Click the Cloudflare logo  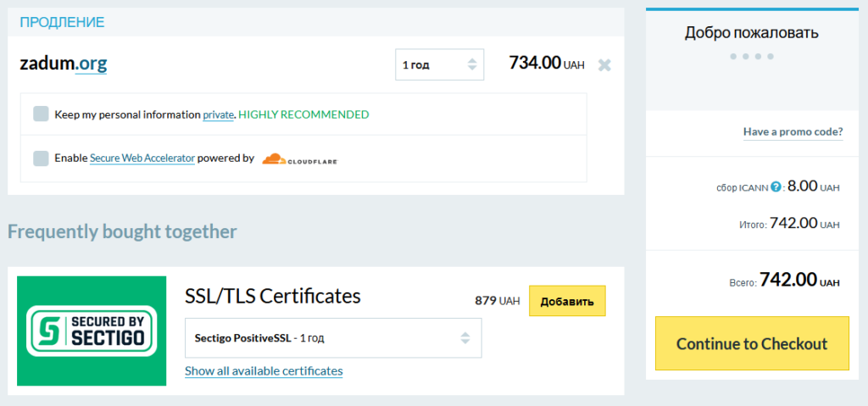tap(299, 159)
